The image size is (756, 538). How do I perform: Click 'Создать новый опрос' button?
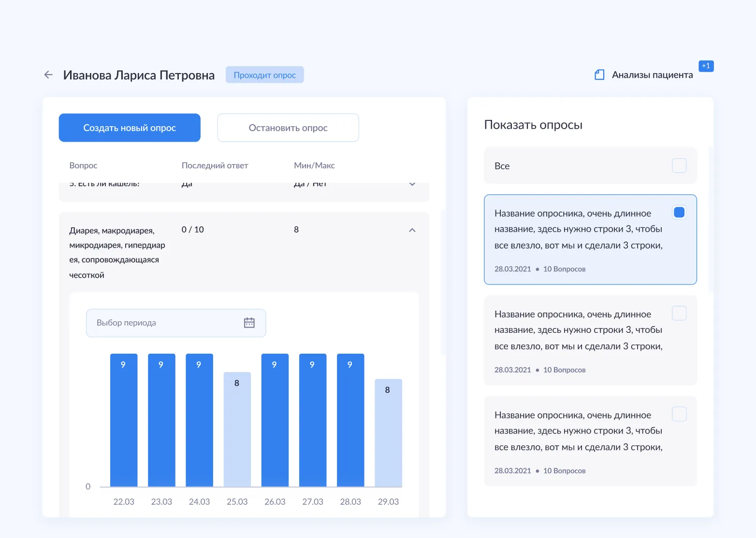coord(130,128)
